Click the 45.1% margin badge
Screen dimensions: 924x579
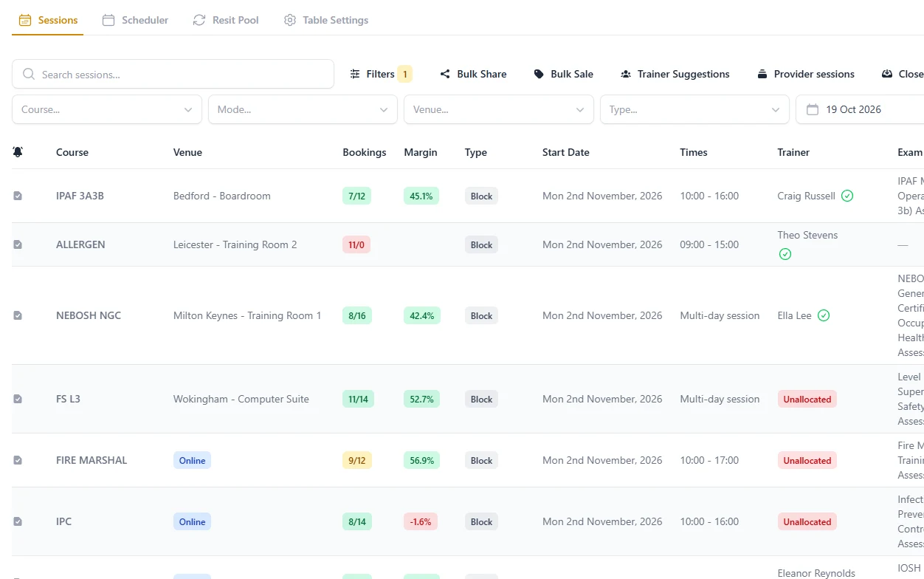tap(421, 196)
